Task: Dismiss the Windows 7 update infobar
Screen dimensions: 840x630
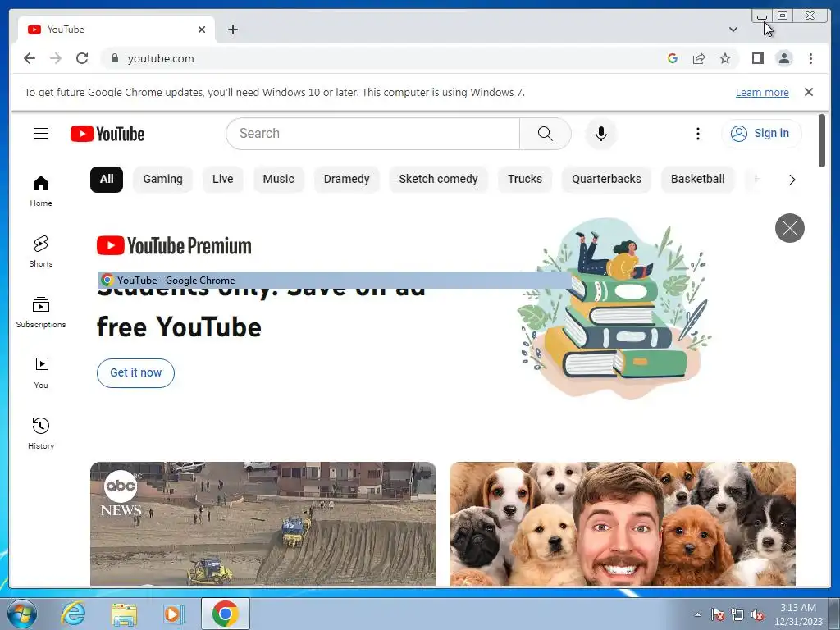Action: pos(808,92)
